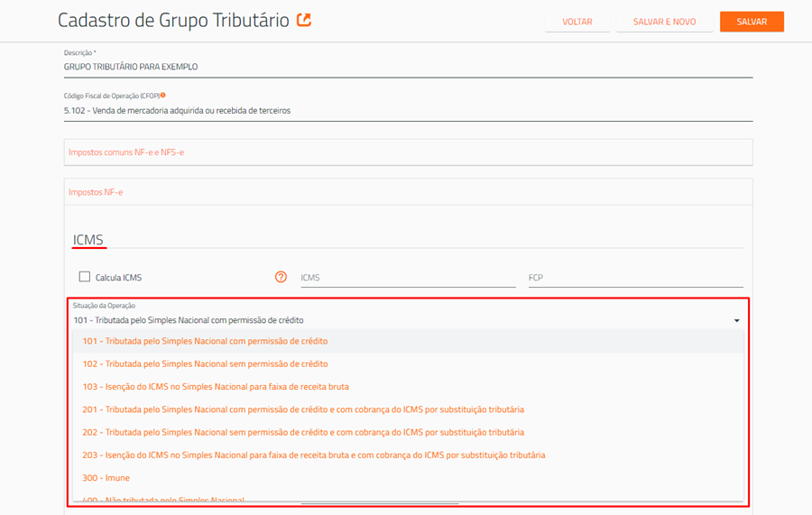This screenshot has height=515, width=812.
Task: Focus the ICMS aliquot input field
Action: pyautogui.click(x=408, y=278)
